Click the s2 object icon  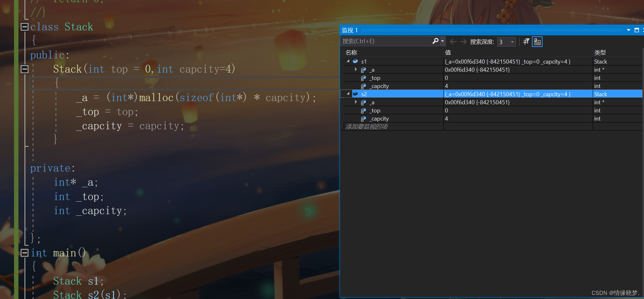(355, 94)
